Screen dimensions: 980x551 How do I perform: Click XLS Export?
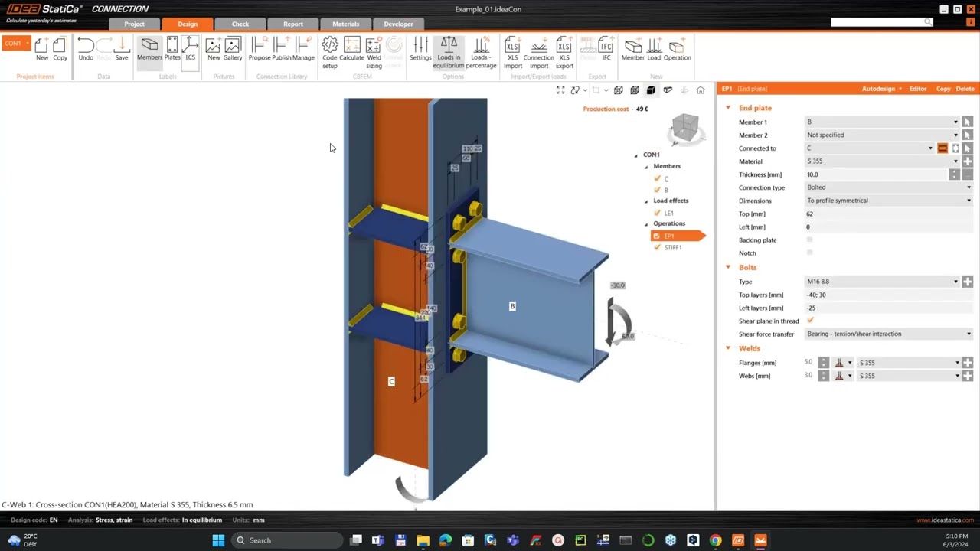564,52
